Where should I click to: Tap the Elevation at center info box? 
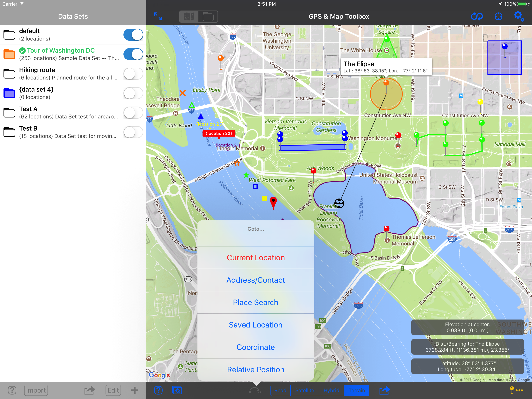click(x=467, y=327)
